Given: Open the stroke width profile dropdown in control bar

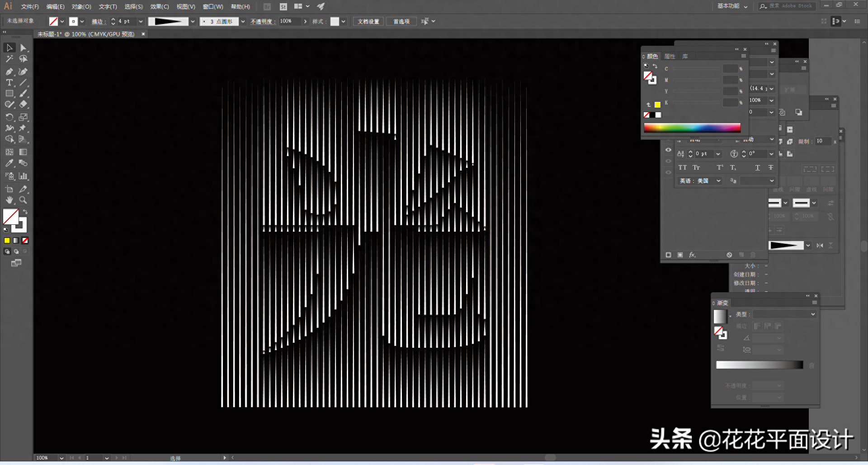Looking at the screenshot, I should pyautogui.click(x=193, y=22).
